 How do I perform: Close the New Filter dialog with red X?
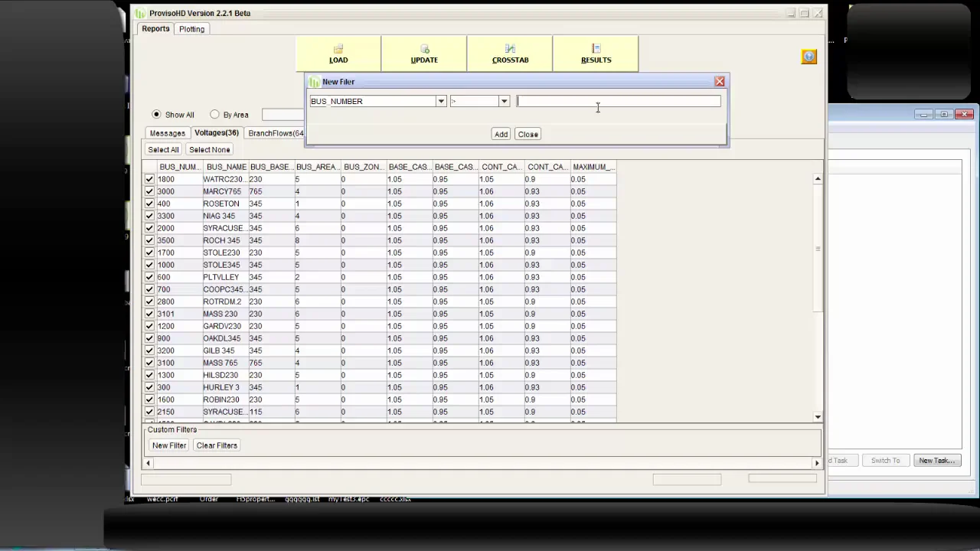click(x=719, y=81)
